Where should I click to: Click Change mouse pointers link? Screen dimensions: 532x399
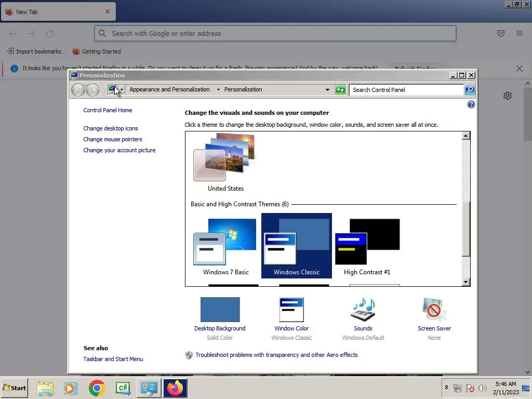[x=113, y=139]
